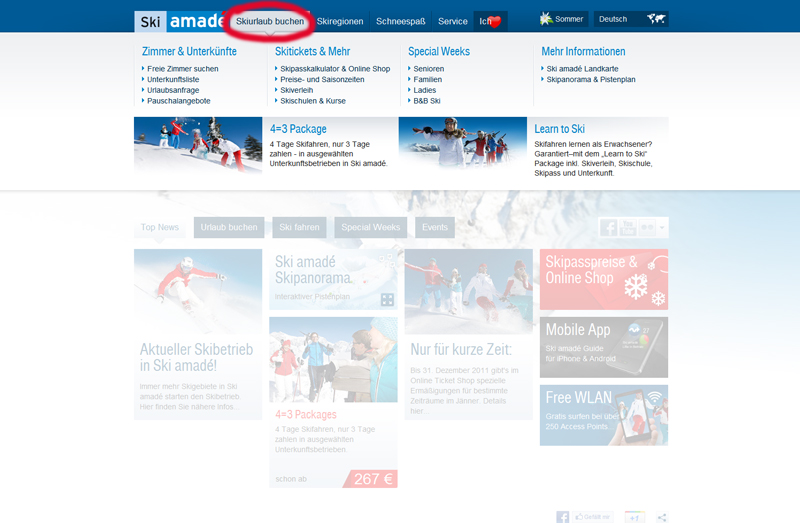The image size is (800, 523).
Task: Open Aktueller Skibetrieb in Ski amadé article
Action: (196, 357)
